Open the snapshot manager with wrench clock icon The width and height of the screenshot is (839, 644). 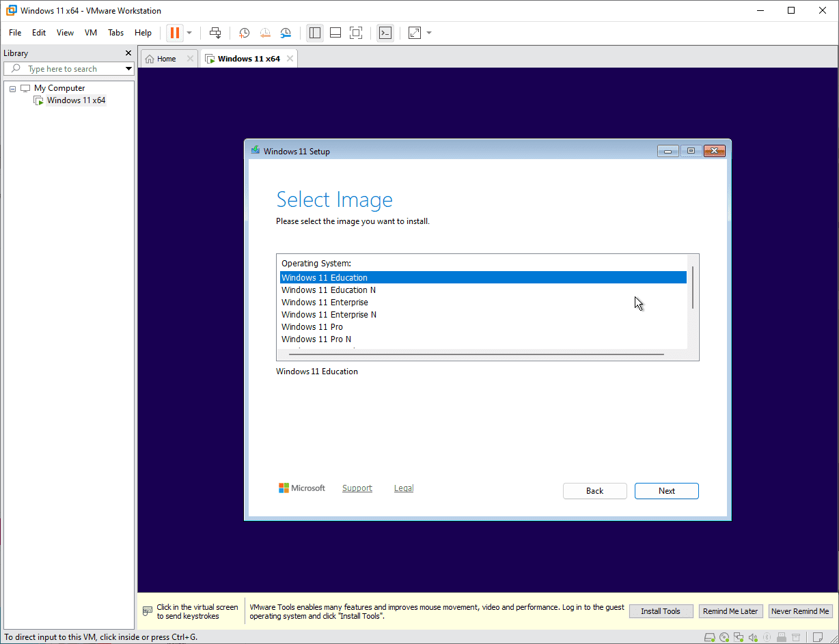(x=286, y=33)
